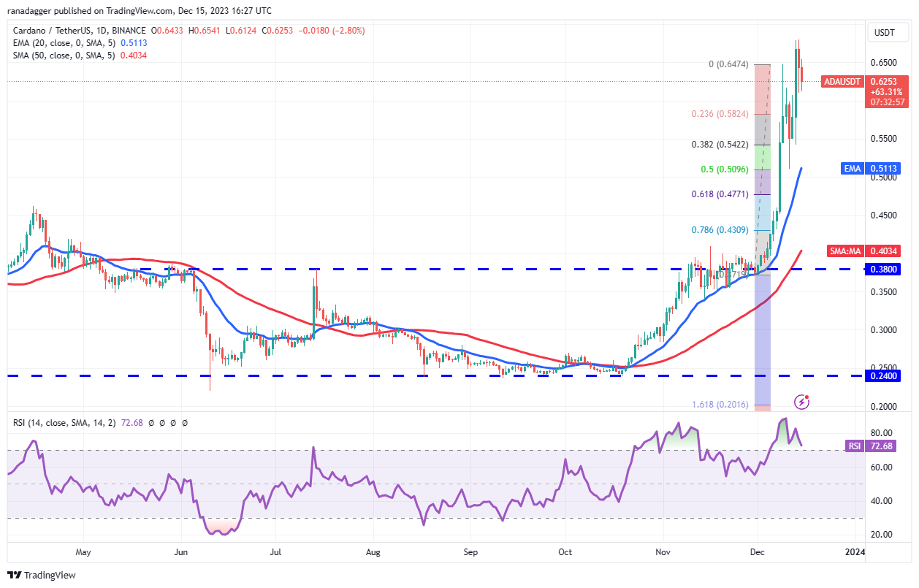Click the ADAUSDT red price tag

(842, 82)
